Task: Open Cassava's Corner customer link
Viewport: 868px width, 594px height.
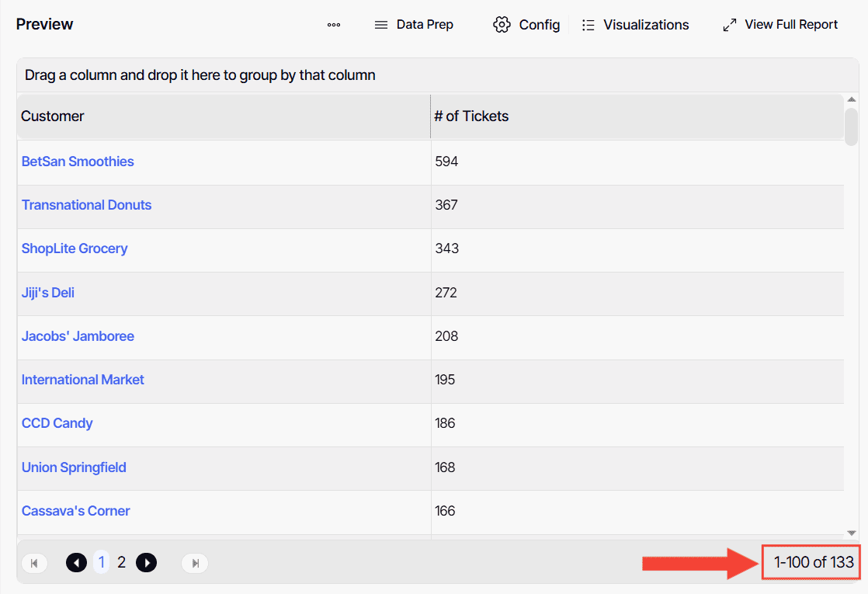Action: [76, 511]
